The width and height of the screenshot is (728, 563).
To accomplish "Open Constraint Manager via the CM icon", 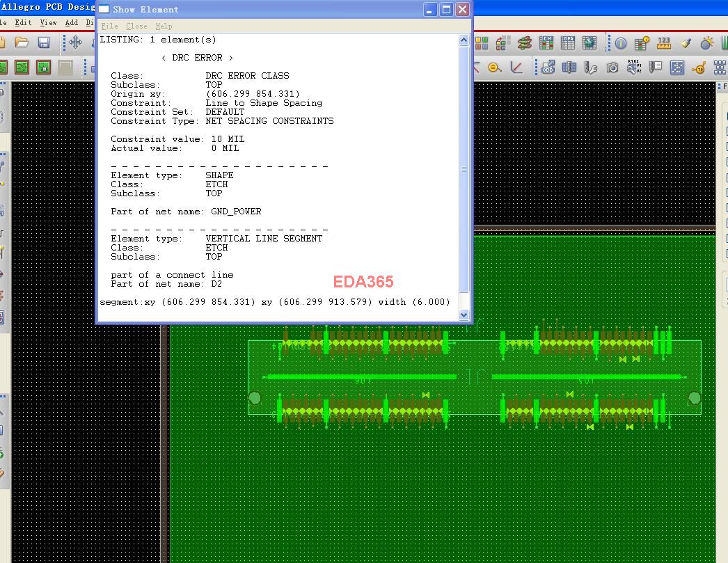I will [x=546, y=43].
